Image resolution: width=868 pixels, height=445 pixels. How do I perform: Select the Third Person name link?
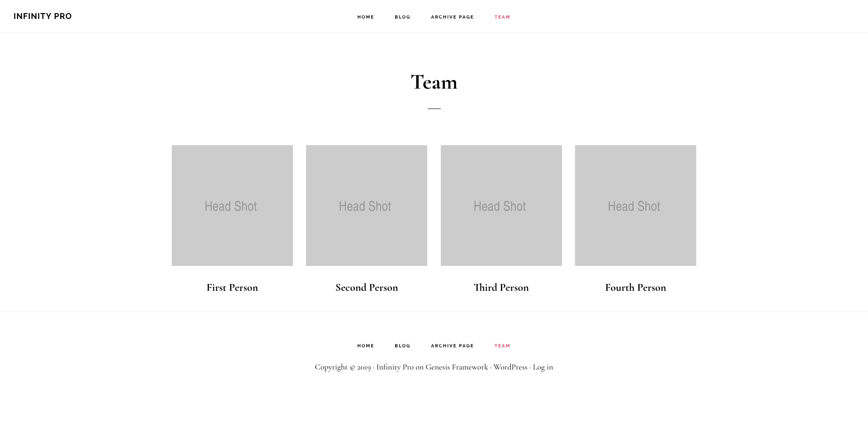point(501,288)
